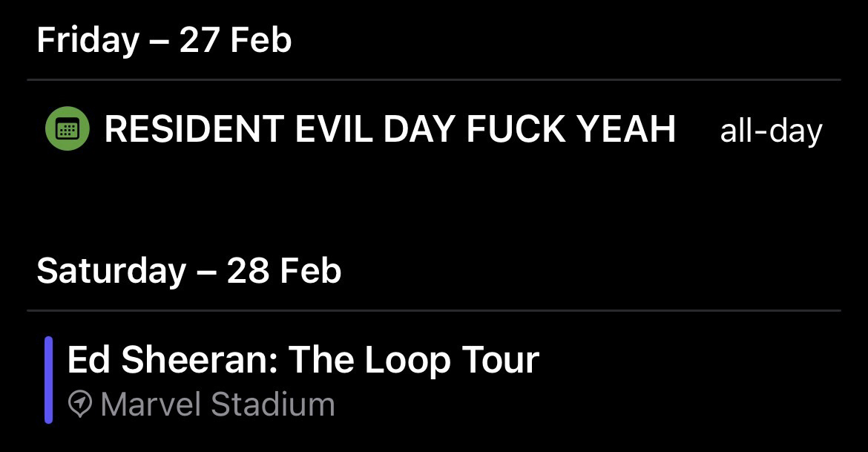Click the Friday – 27 Feb header
The height and width of the screenshot is (452, 868).
tap(164, 39)
